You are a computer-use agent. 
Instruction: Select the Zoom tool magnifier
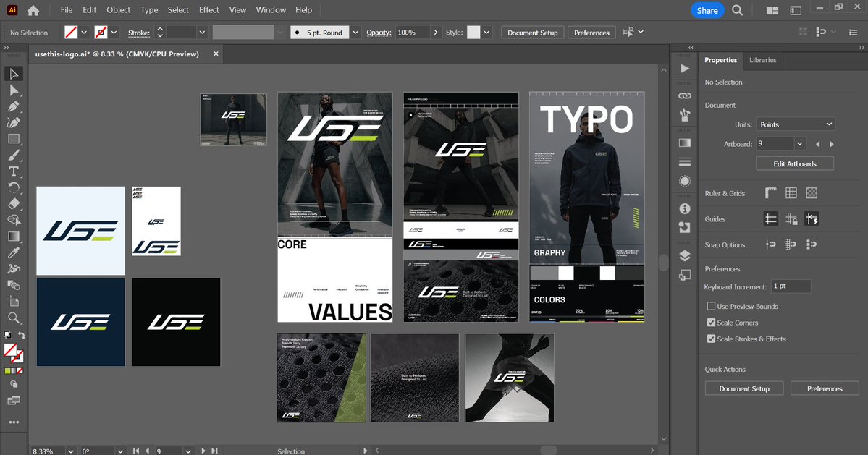(x=14, y=318)
